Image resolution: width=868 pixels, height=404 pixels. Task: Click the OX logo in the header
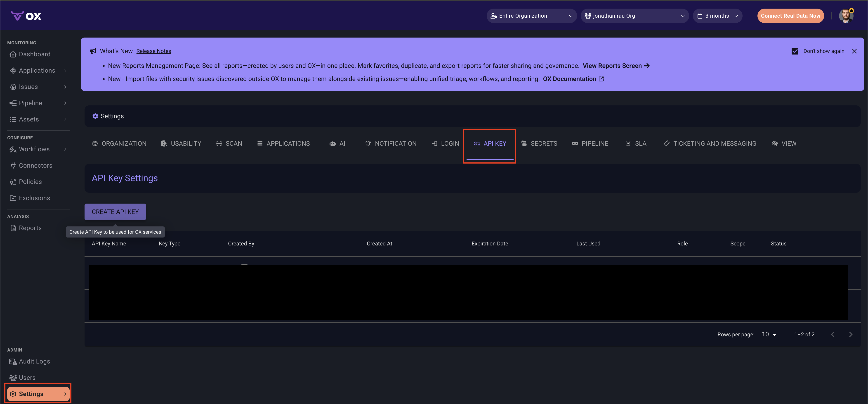pyautogui.click(x=26, y=16)
